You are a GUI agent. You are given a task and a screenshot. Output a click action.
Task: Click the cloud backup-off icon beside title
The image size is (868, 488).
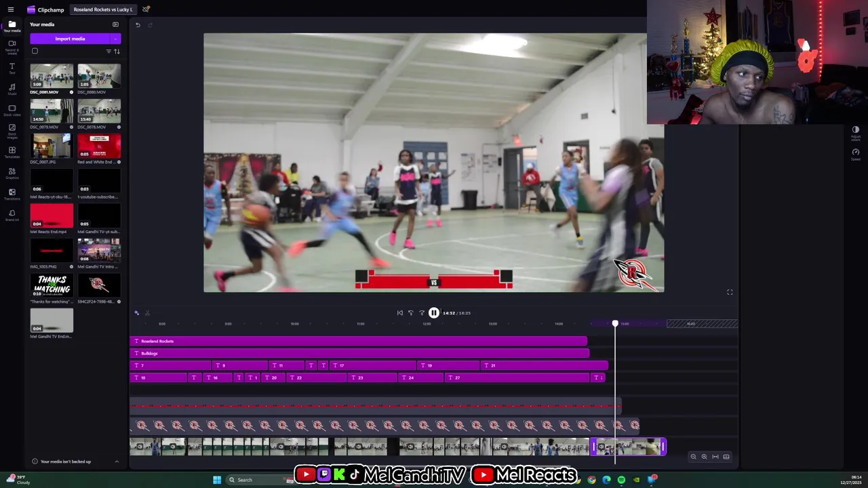click(146, 9)
